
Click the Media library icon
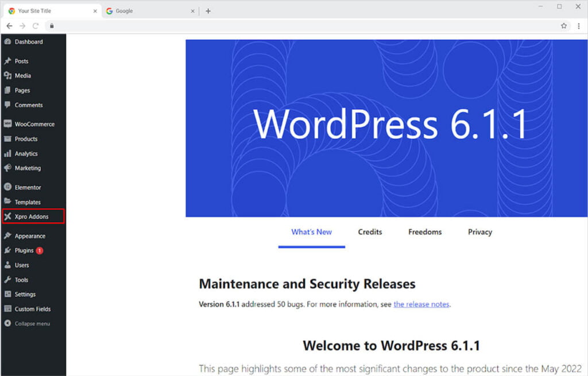click(x=7, y=76)
